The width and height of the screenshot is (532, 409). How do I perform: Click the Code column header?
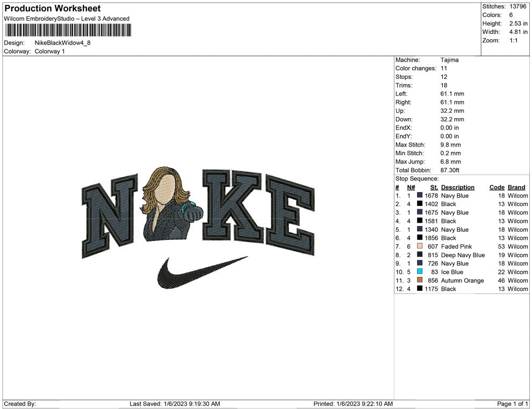497,187
